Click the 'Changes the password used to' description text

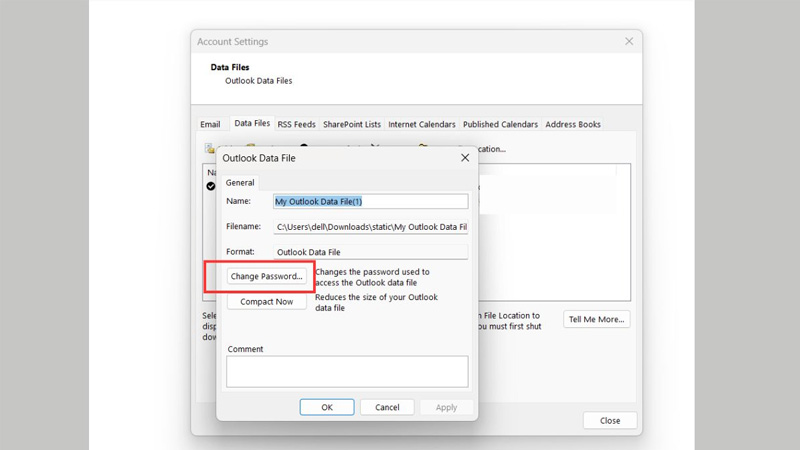pos(372,272)
